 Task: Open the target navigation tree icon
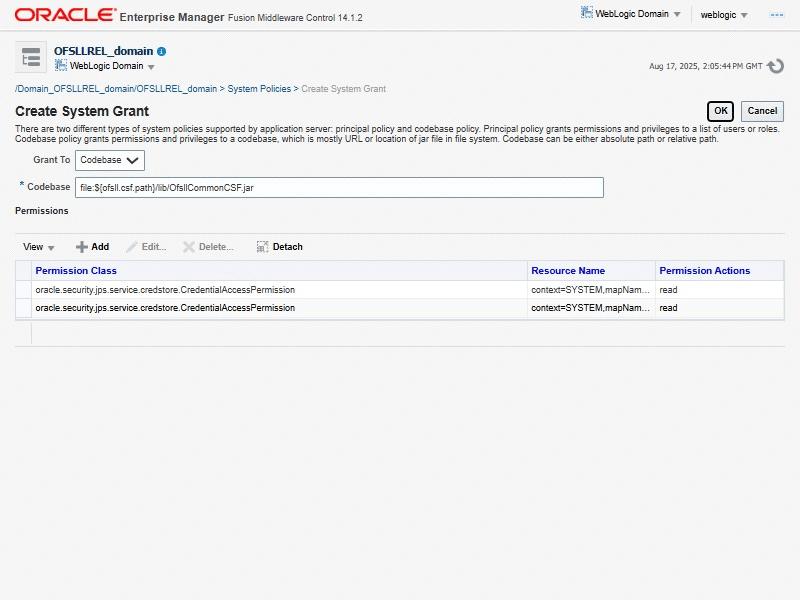pyautogui.click(x=31, y=57)
